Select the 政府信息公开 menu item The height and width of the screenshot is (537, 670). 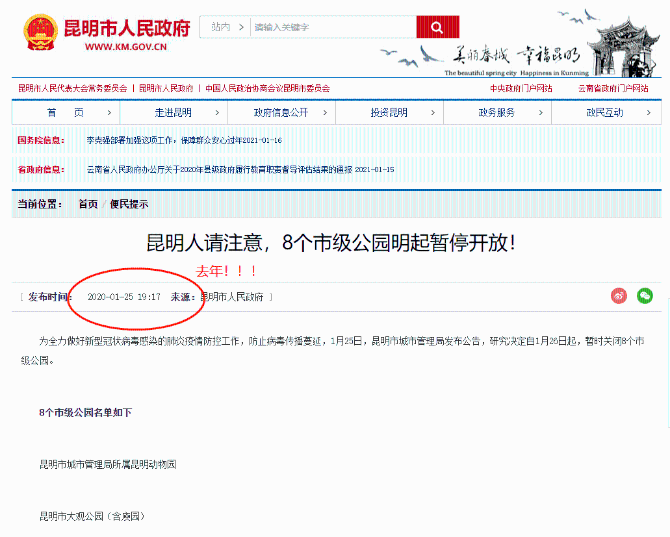(280, 112)
